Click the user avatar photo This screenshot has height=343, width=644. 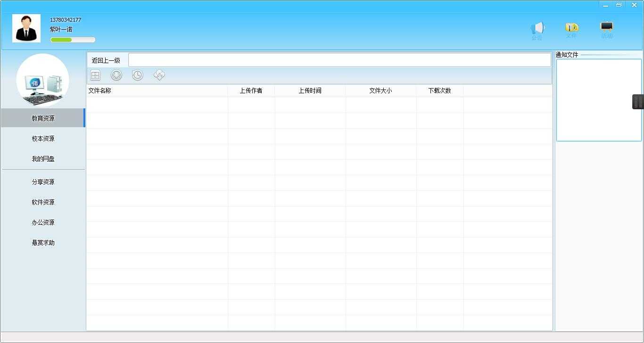(26, 28)
